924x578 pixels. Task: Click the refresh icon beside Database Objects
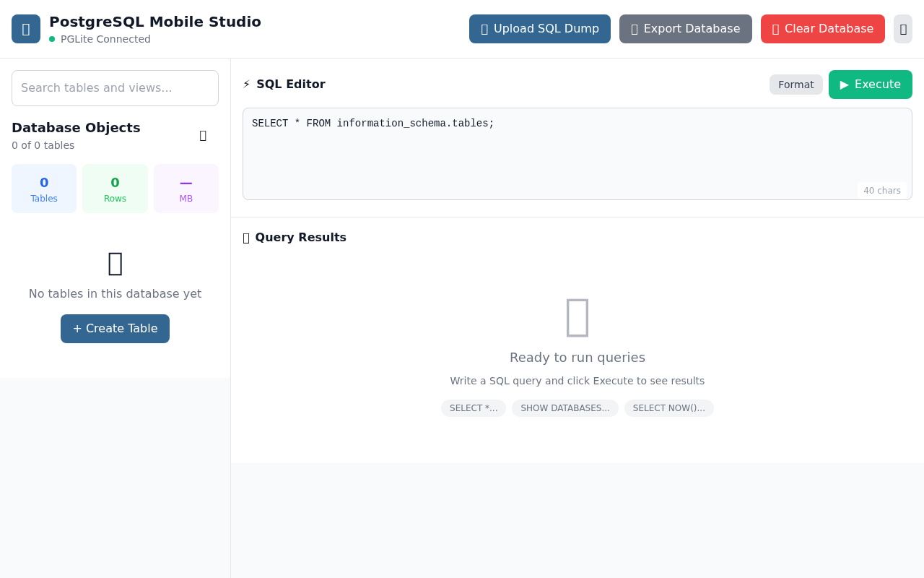[x=203, y=135]
